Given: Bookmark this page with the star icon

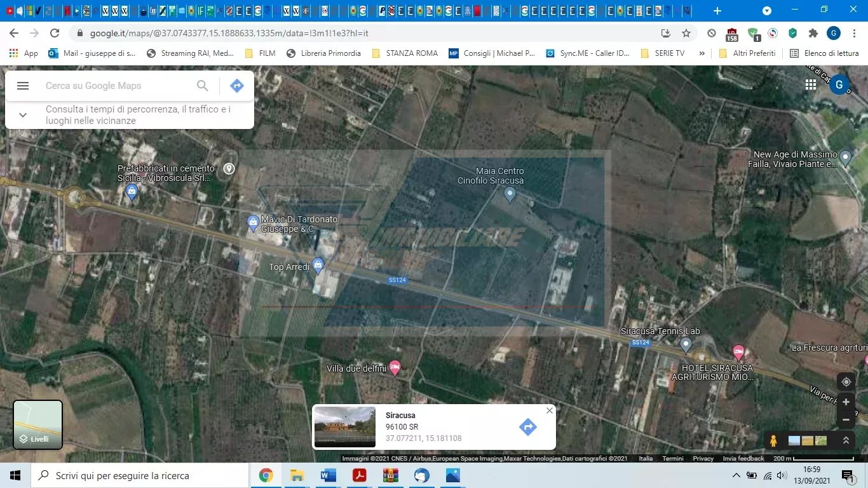Looking at the screenshot, I should [686, 33].
